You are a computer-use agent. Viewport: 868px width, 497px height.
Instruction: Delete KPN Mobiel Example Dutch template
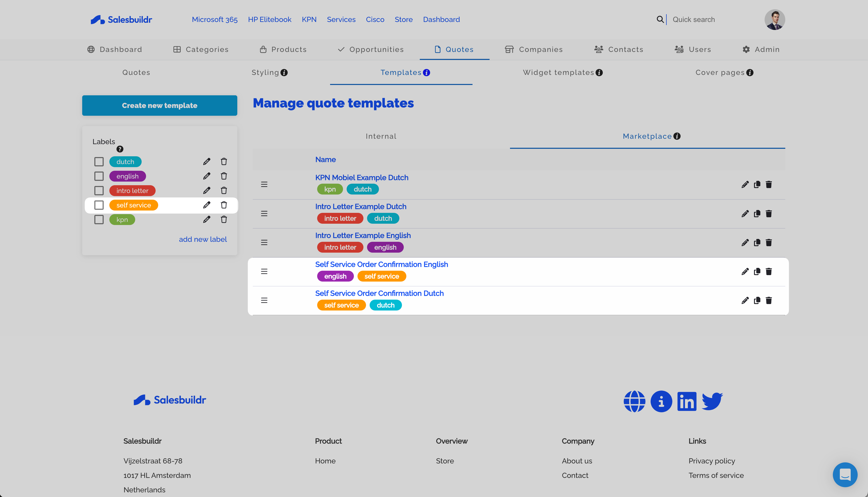769,185
